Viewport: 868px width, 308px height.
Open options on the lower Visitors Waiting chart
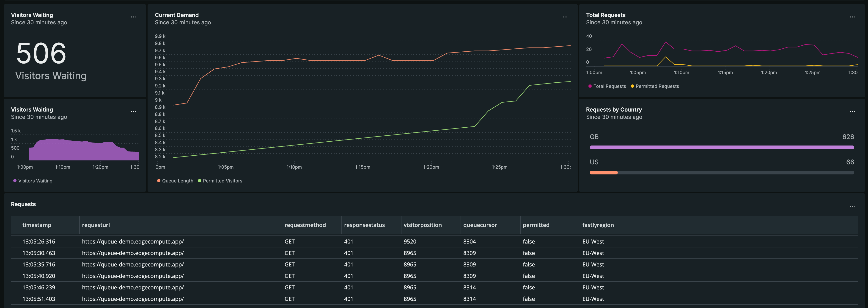(133, 111)
